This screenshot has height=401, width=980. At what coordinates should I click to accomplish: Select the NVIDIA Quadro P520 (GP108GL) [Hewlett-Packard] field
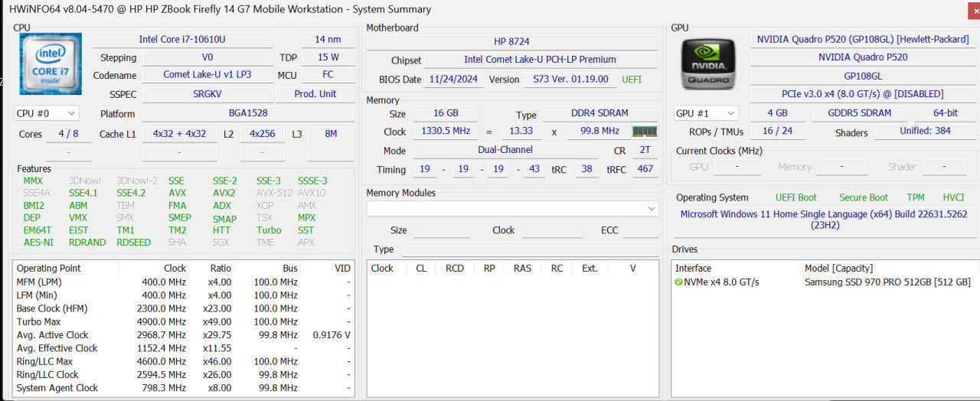pos(863,39)
